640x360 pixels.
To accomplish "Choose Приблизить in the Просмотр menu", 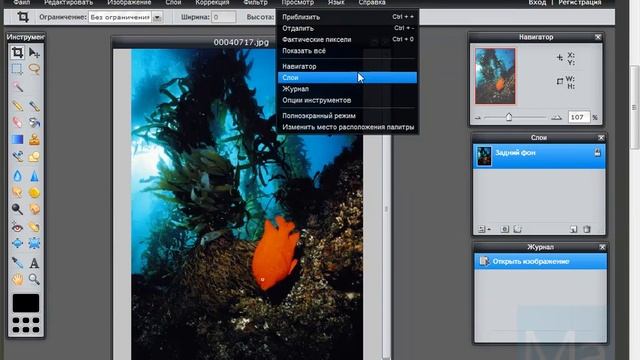I will point(347,17).
